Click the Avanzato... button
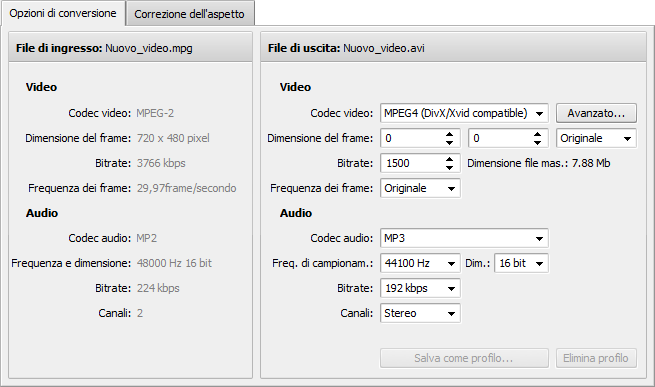Viewport: 655px width, 387px height. pyautogui.click(x=596, y=113)
